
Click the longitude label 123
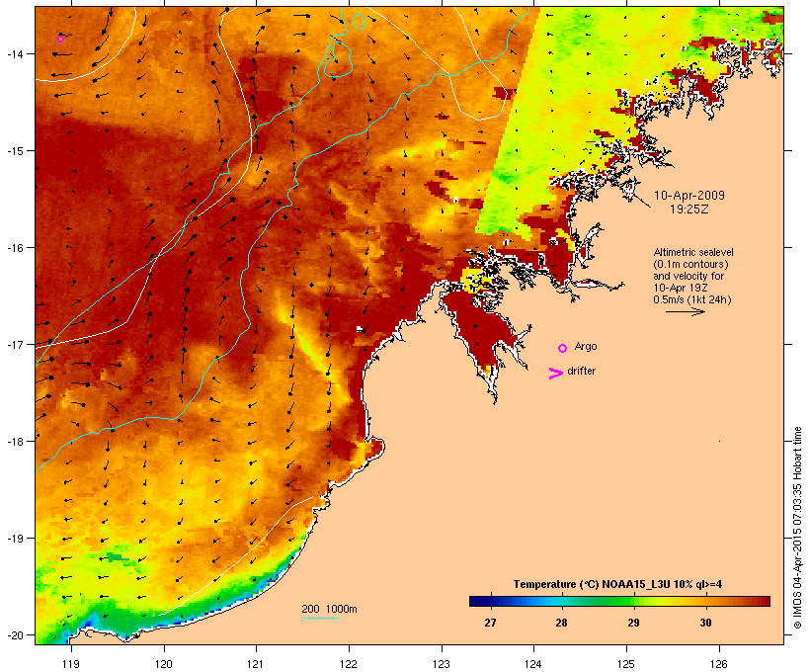pyautogui.click(x=442, y=664)
